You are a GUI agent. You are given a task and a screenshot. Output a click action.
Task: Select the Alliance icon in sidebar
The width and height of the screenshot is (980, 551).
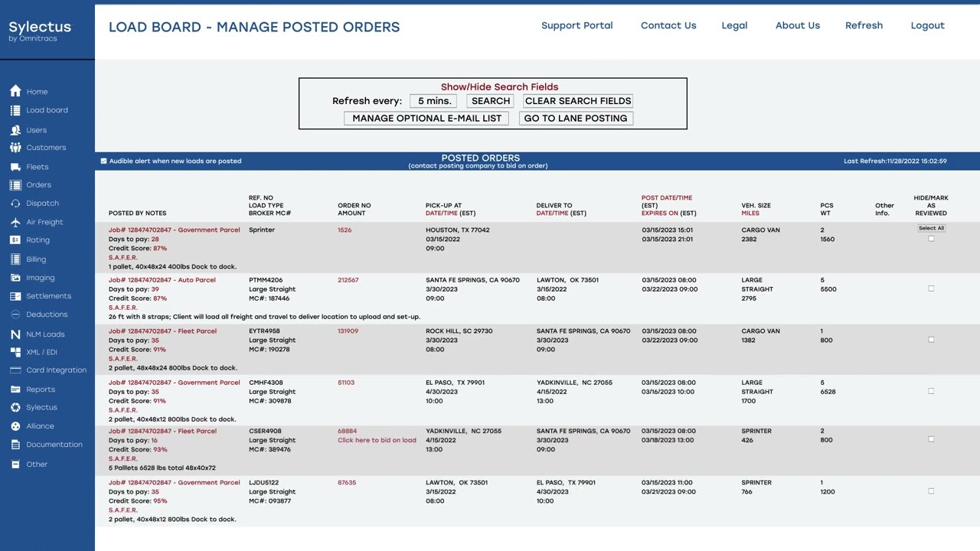pos(15,426)
